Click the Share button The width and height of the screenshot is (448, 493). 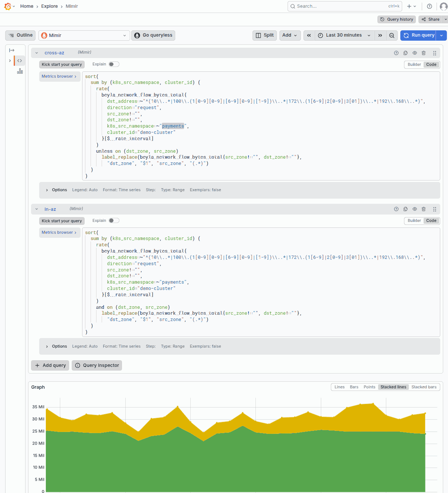[431, 19]
